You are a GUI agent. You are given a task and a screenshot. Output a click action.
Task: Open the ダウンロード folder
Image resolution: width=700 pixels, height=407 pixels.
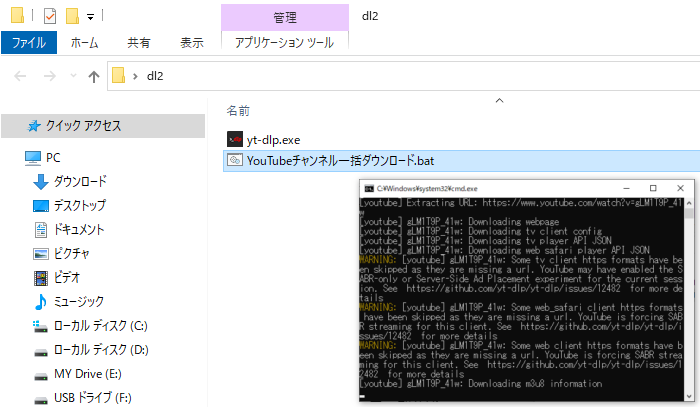80,181
